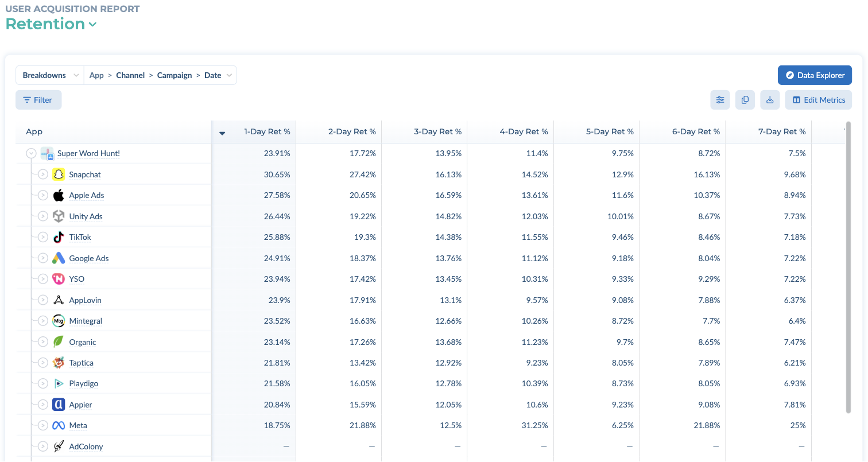The height and width of the screenshot is (462, 868).
Task: Expand the Snapchat row
Action: tap(42, 174)
